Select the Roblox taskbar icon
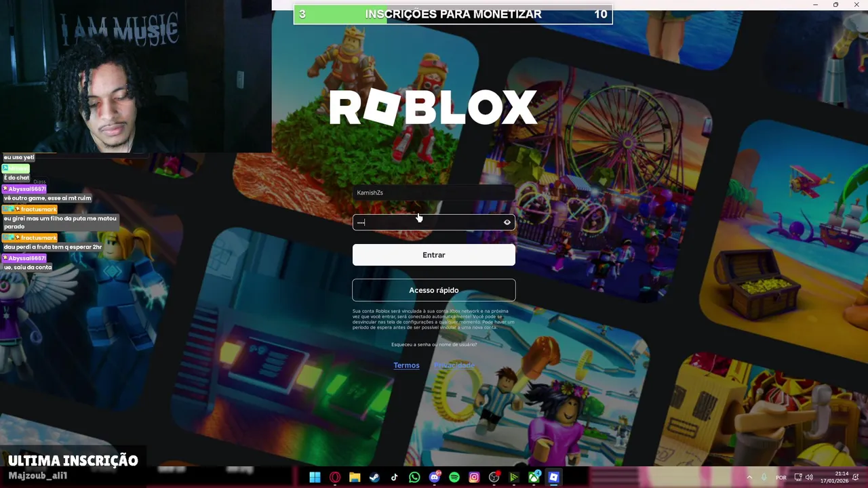The height and width of the screenshot is (488, 868). 554,477
